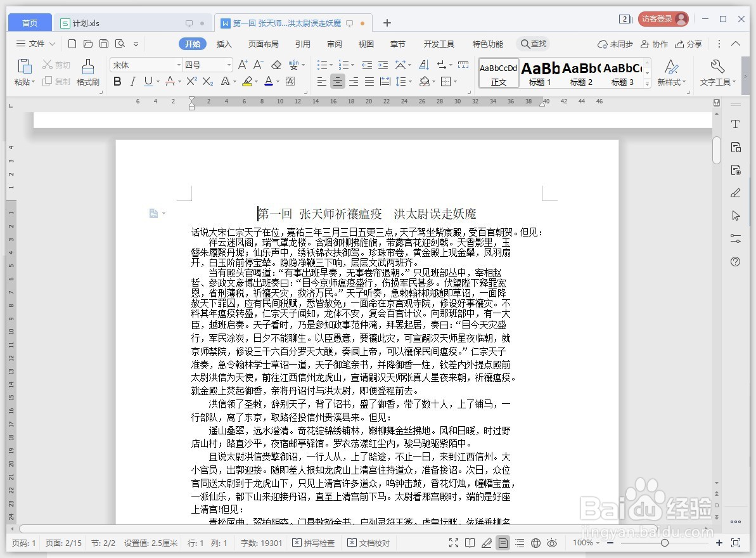
Task: Open the 引用 ribbon tab
Action: point(303,44)
